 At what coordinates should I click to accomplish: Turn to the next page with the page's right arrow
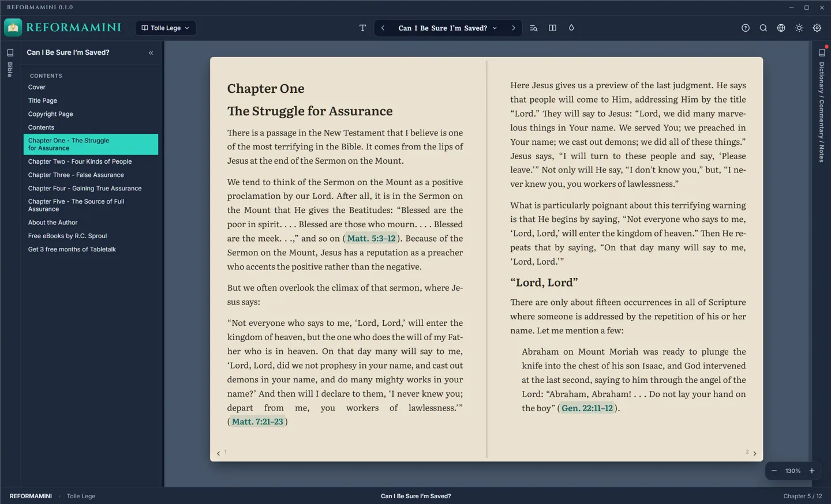tap(755, 454)
